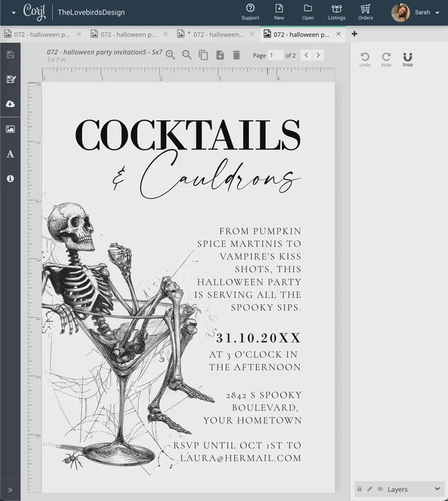Viewport: 448px width, 501px height.
Task: Open the Listings menu in top bar
Action: coord(337,12)
